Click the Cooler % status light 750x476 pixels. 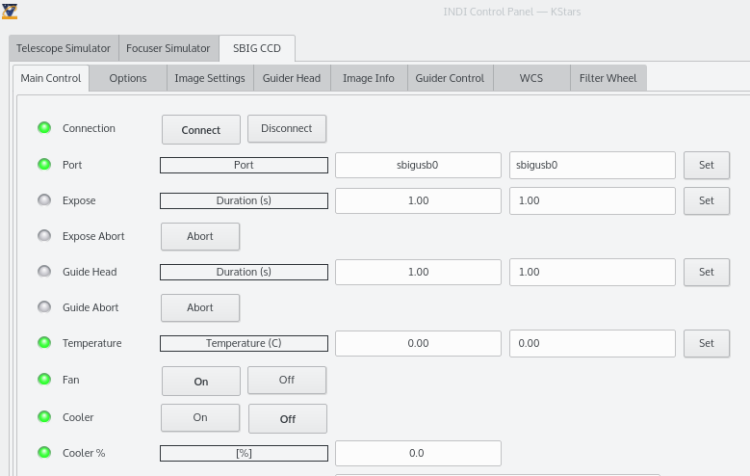tap(44, 453)
